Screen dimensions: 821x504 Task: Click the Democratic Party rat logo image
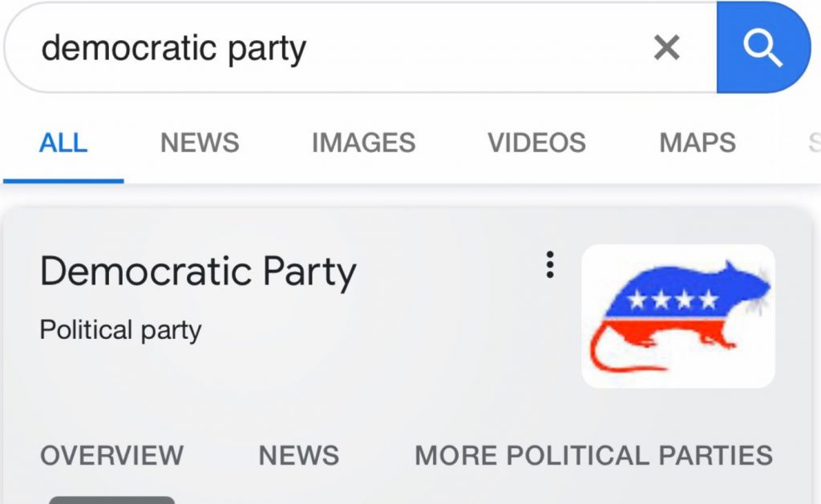point(677,316)
